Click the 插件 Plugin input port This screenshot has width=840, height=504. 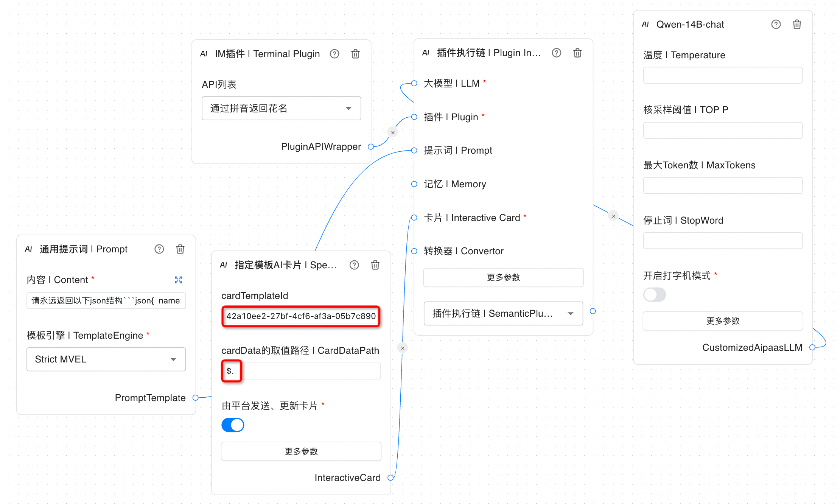[x=414, y=117]
